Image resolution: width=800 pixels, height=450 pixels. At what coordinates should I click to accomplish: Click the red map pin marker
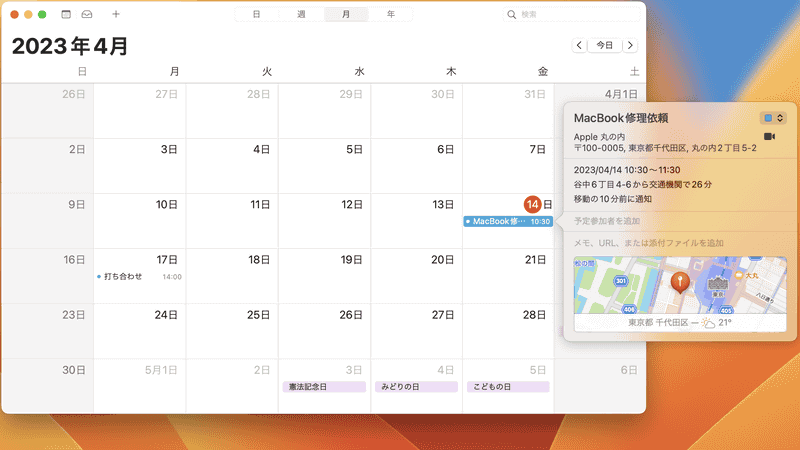(680, 282)
